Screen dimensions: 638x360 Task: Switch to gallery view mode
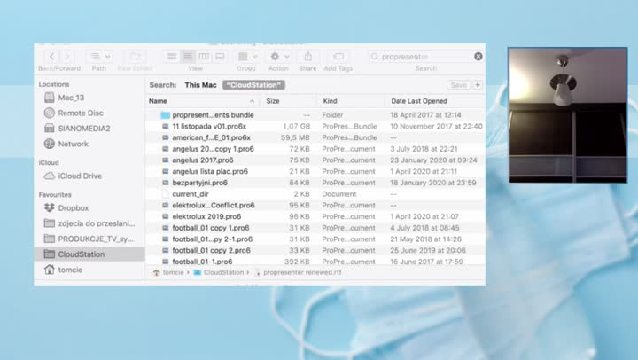220,56
